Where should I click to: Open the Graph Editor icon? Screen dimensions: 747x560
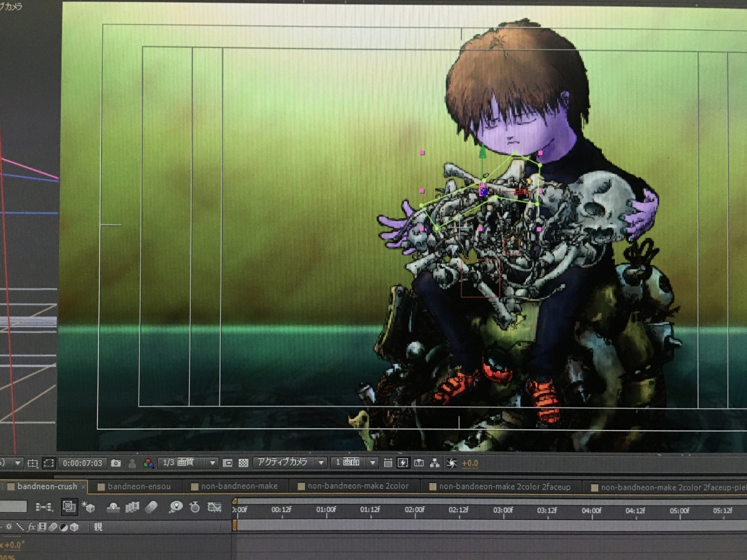tap(215, 508)
